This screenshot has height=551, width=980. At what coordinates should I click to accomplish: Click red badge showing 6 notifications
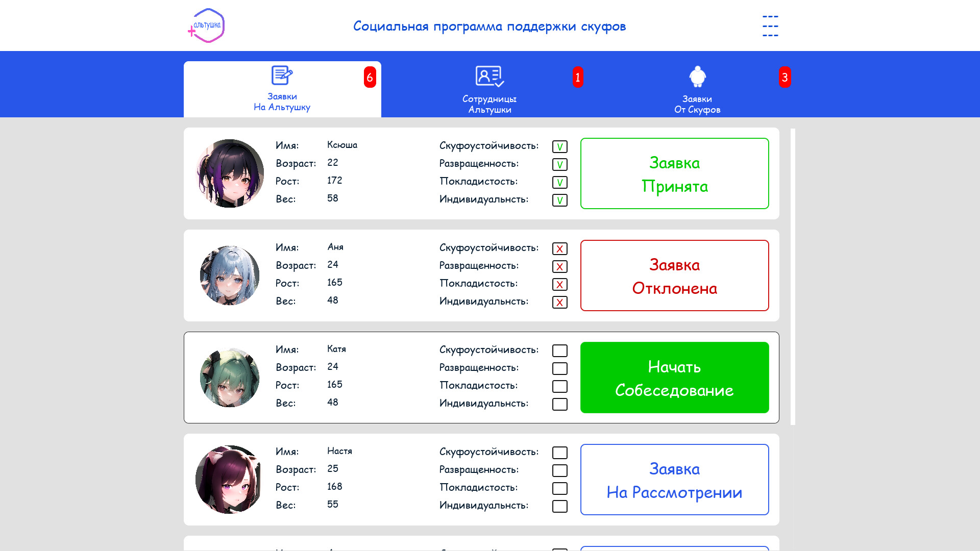coord(370,77)
